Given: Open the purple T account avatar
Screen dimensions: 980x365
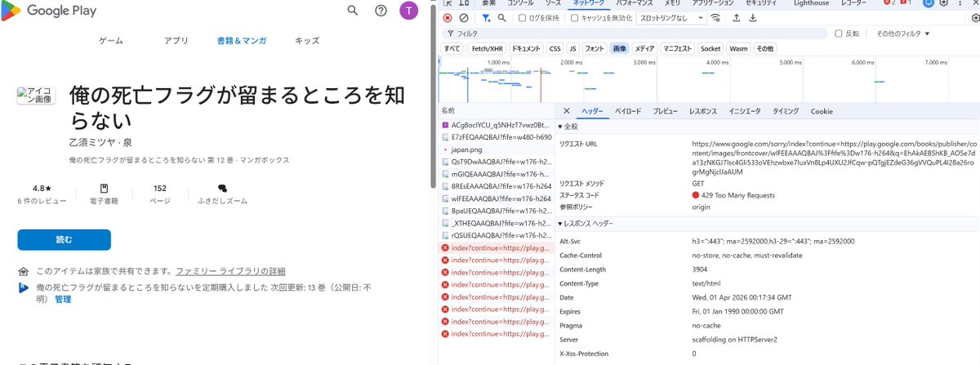Looking at the screenshot, I should pyautogui.click(x=408, y=11).
